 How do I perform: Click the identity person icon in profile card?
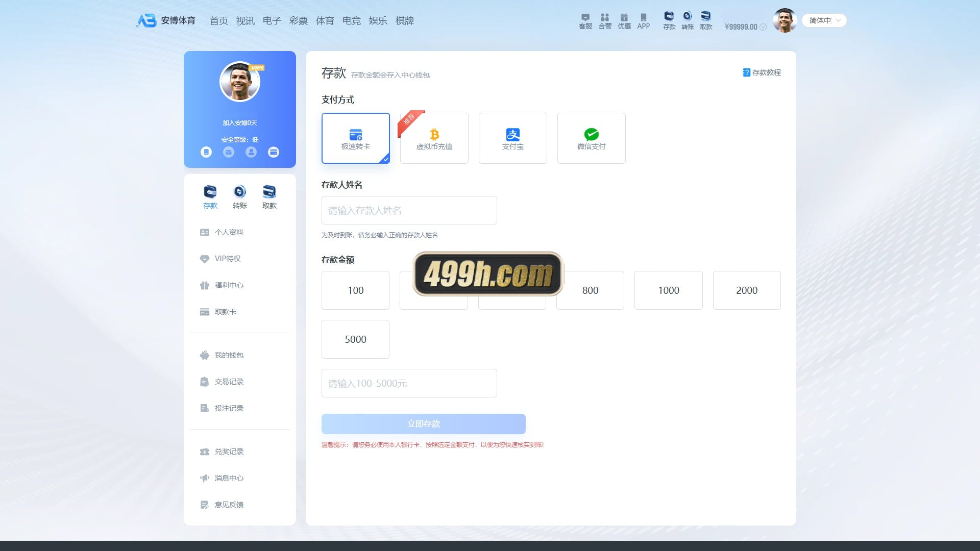pos(251,152)
